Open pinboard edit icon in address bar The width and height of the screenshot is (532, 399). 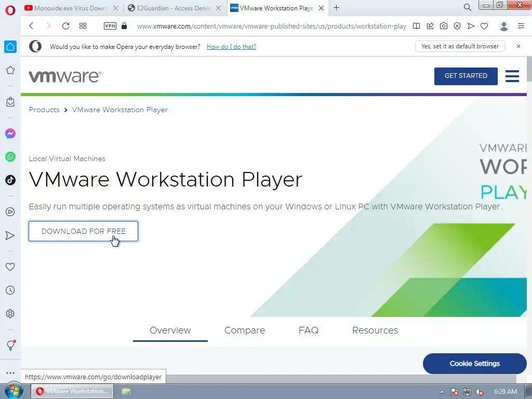point(430,26)
